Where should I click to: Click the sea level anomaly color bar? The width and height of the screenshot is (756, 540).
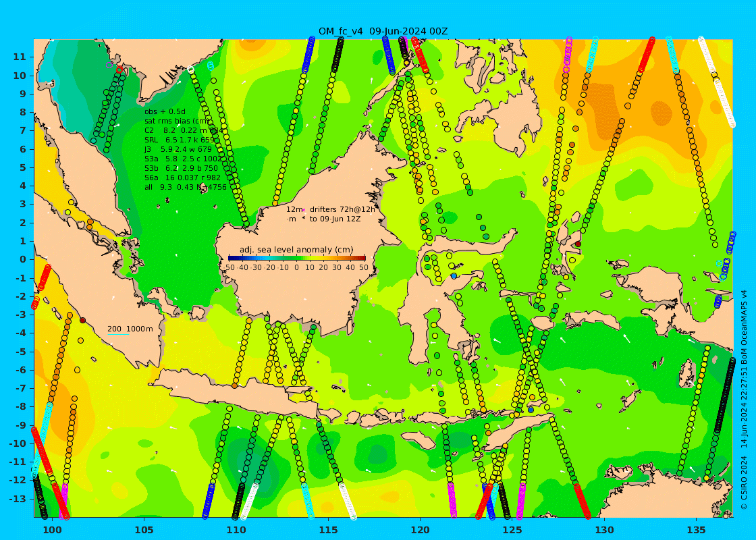(296, 258)
